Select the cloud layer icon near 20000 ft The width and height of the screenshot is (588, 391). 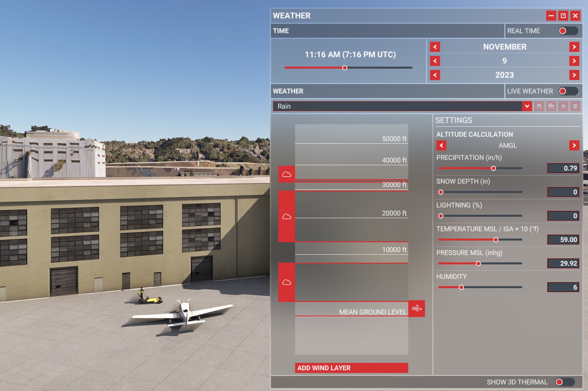coord(287,216)
